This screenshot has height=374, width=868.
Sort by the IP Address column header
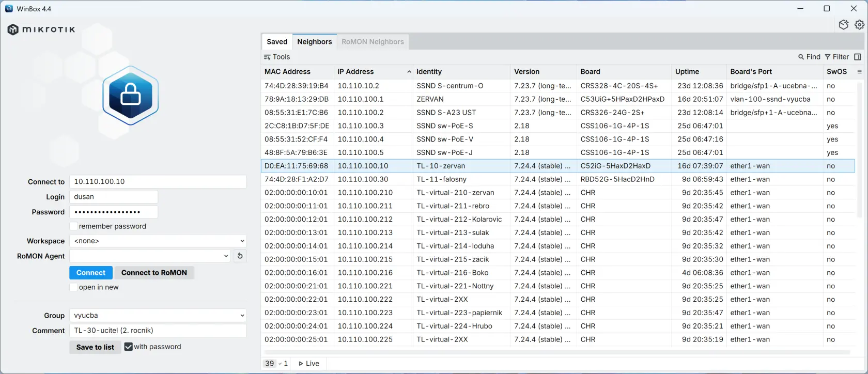[x=374, y=72]
